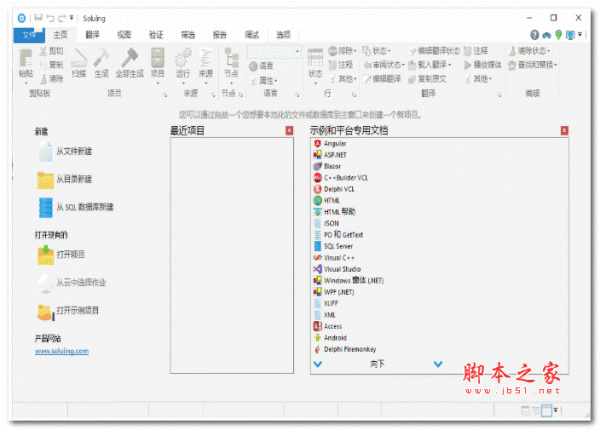
Task: Click New from Folder (从目录新建)
Action: point(65,179)
